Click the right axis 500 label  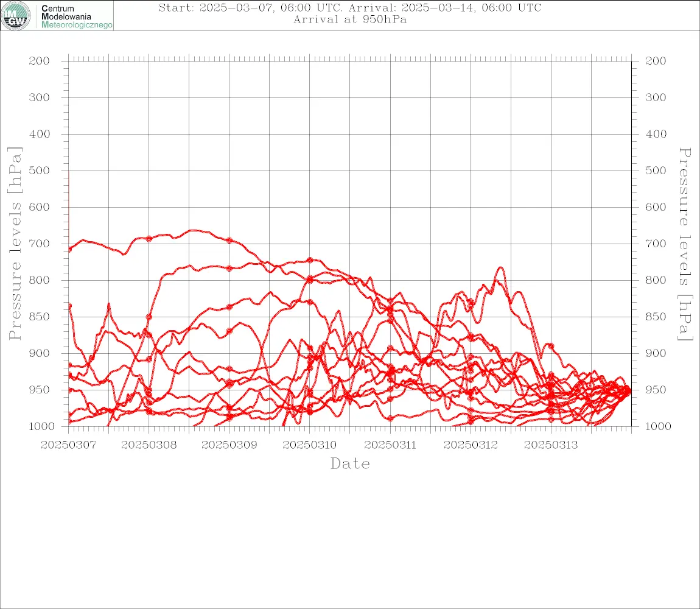pos(656,171)
